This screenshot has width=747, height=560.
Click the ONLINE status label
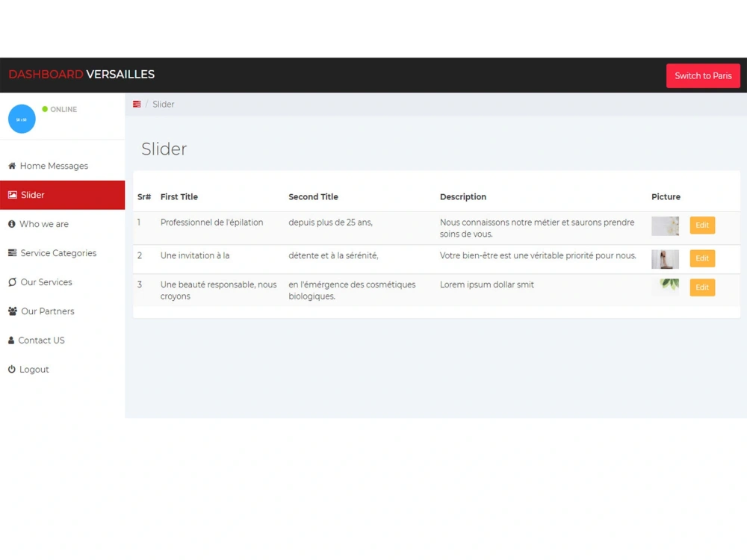point(63,110)
